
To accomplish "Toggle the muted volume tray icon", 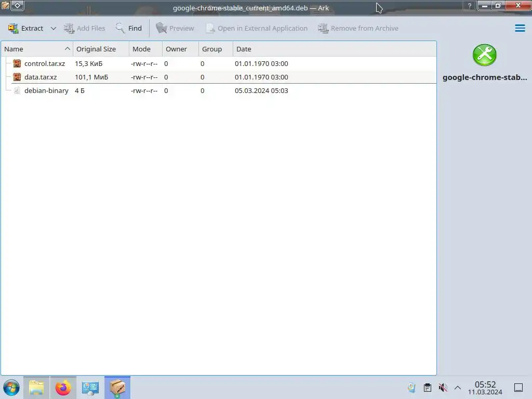I will tap(443, 388).
